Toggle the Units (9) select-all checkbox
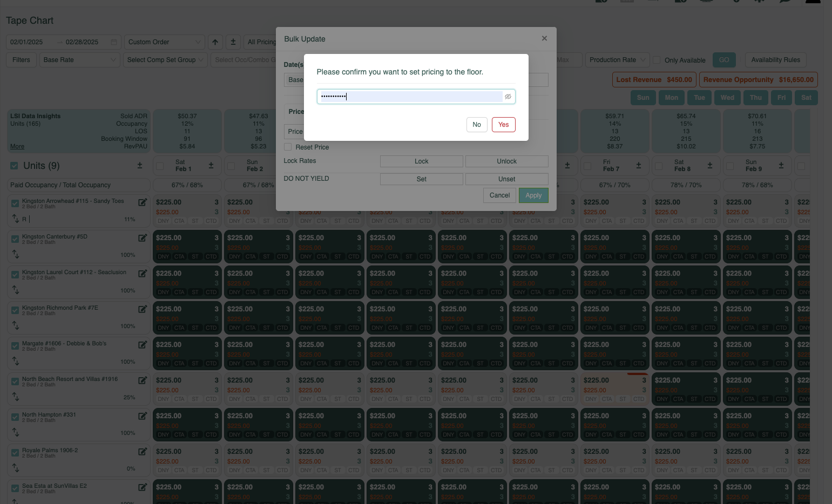The image size is (832, 504). click(x=15, y=166)
